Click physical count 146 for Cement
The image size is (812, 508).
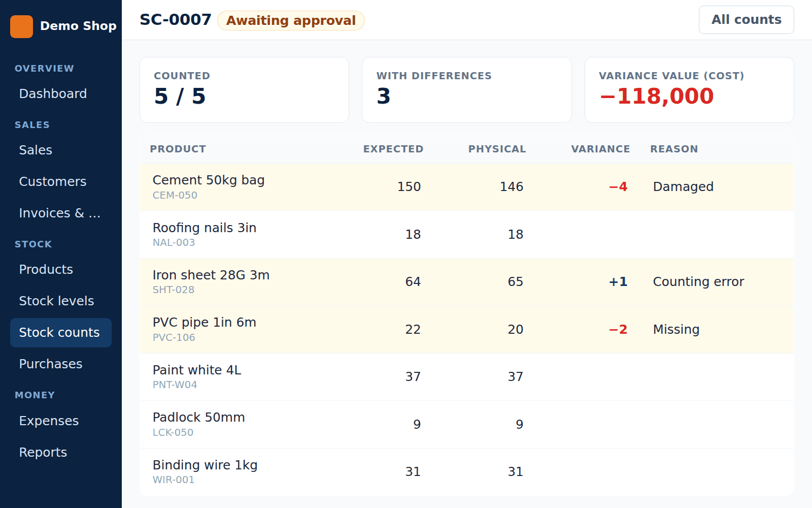(512, 186)
